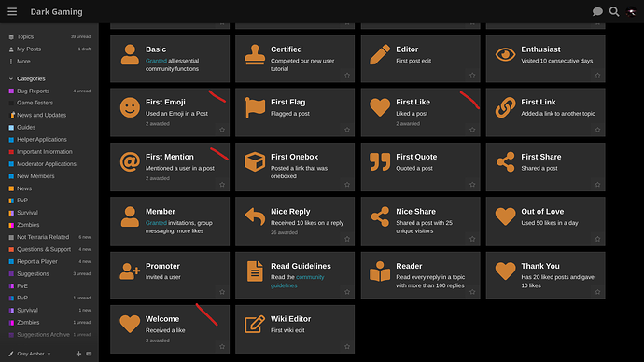The width and height of the screenshot is (644, 362).
Task: Follow the community guidelines link
Action: (298, 281)
